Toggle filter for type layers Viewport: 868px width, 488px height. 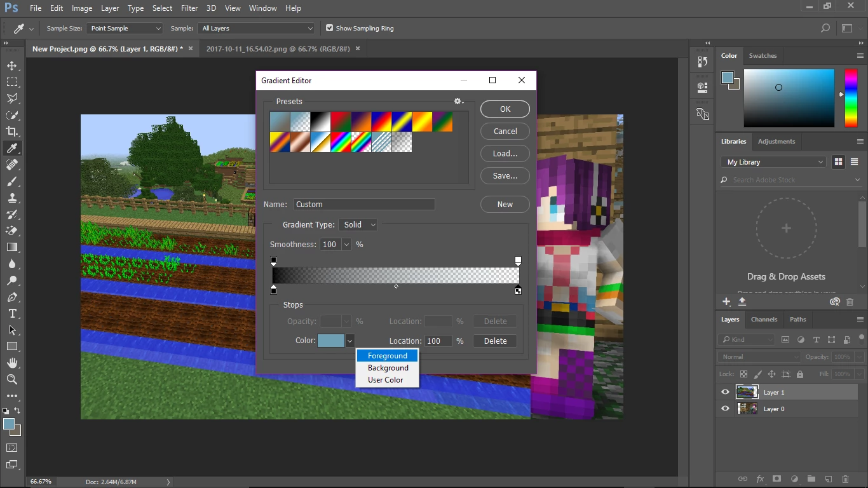point(816,340)
